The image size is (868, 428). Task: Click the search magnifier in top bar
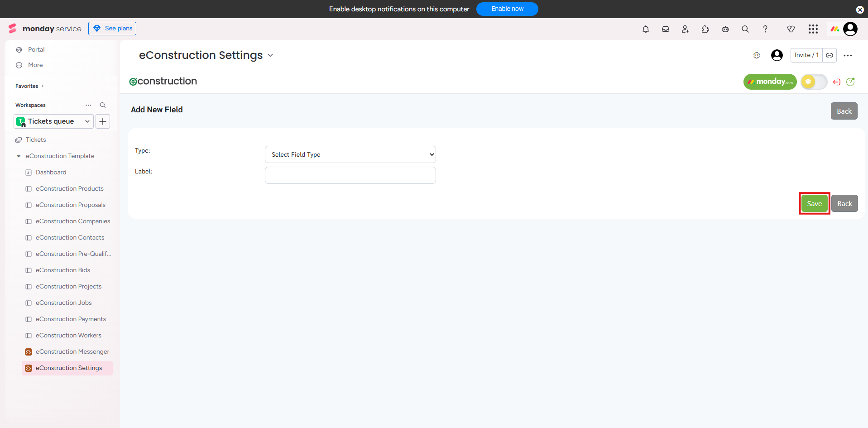(x=745, y=29)
